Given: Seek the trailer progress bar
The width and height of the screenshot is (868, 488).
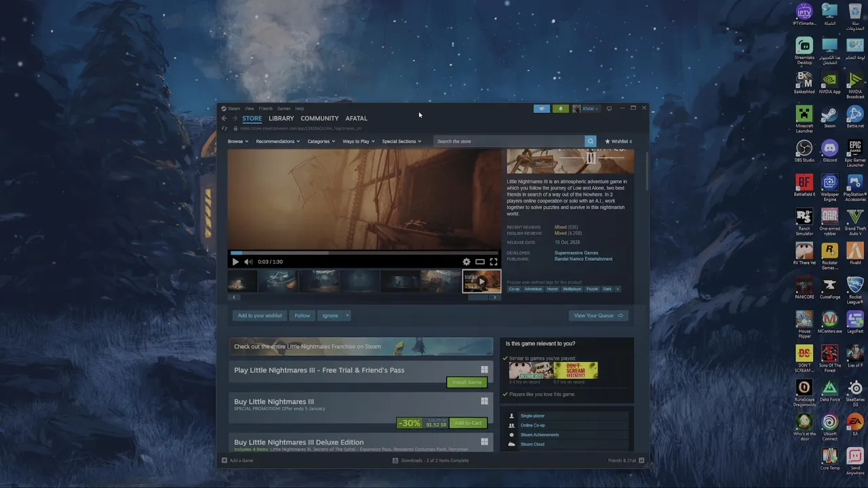Looking at the screenshot, I should (364, 253).
